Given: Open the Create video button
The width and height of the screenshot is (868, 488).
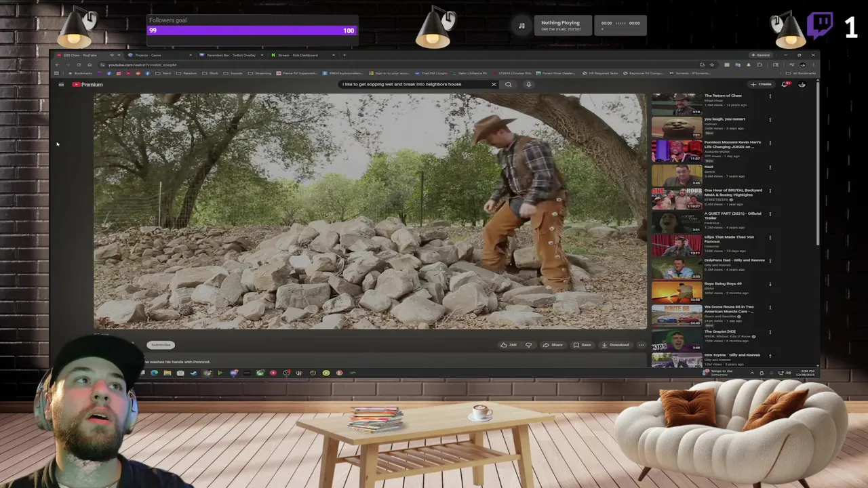Looking at the screenshot, I should point(761,85).
